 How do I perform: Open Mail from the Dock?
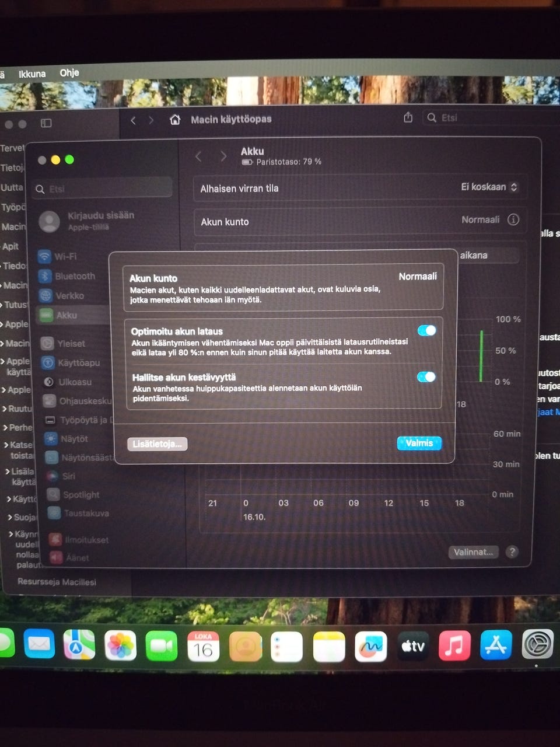point(39,644)
